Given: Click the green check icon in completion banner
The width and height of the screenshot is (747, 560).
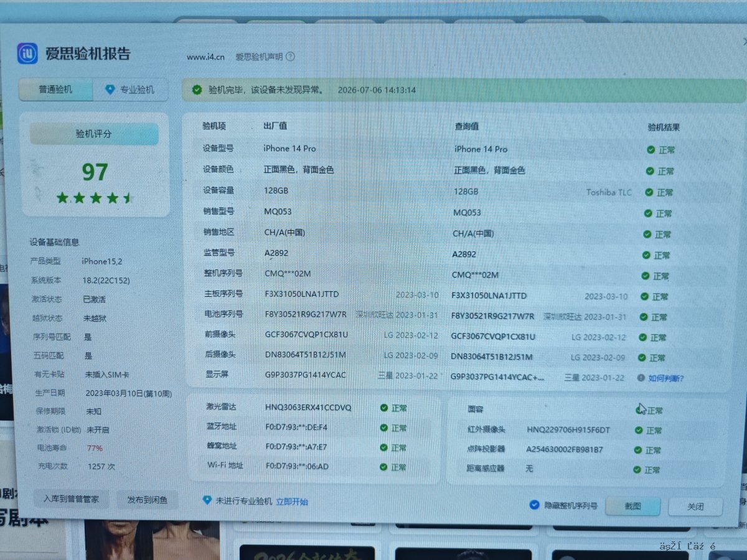Looking at the screenshot, I should pos(197,90).
